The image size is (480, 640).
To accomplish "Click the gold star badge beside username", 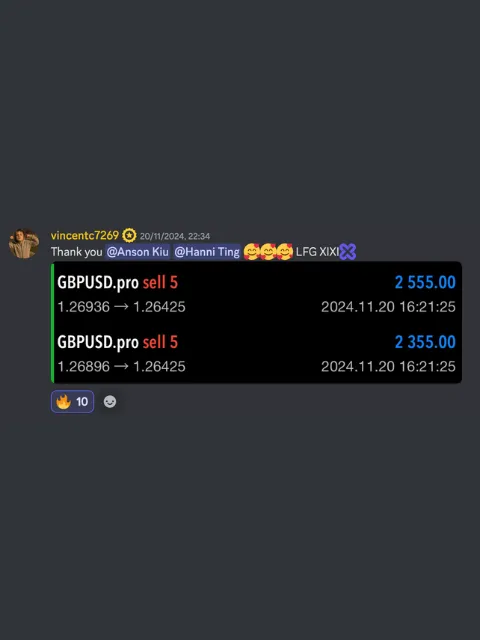I will pyautogui.click(x=129, y=236).
